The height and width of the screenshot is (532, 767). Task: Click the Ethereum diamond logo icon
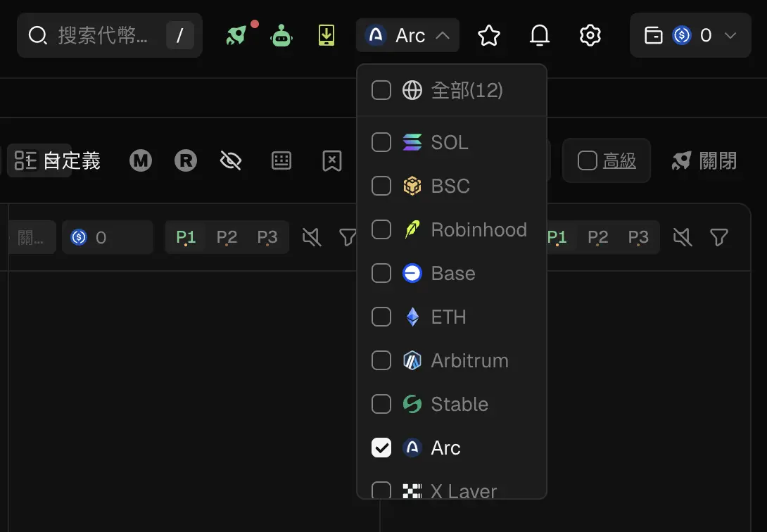412,317
